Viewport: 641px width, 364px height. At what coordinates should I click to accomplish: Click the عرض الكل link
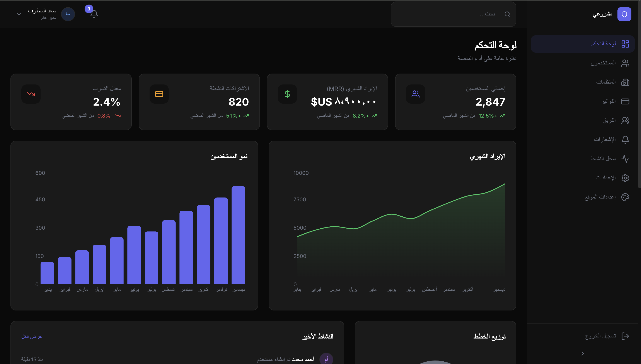pyautogui.click(x=32, y=337)
